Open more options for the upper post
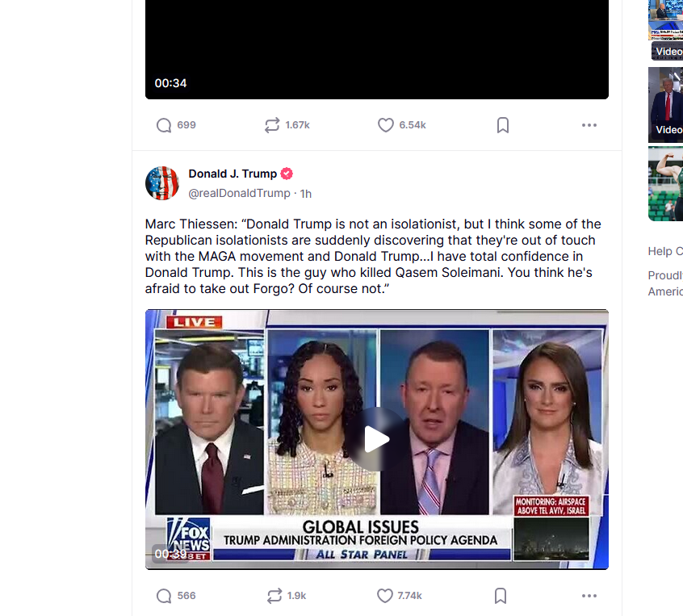 pyautogui.click(x=589, y=125)
